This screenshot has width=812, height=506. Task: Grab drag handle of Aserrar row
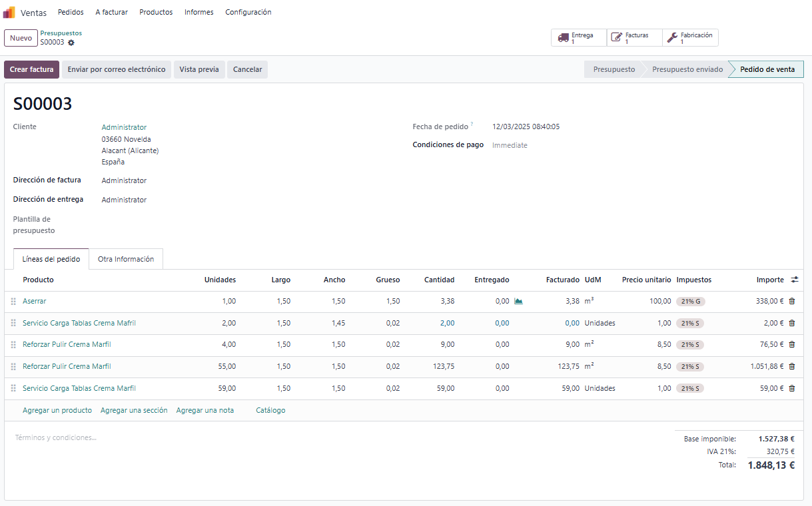tap(13, 301)
